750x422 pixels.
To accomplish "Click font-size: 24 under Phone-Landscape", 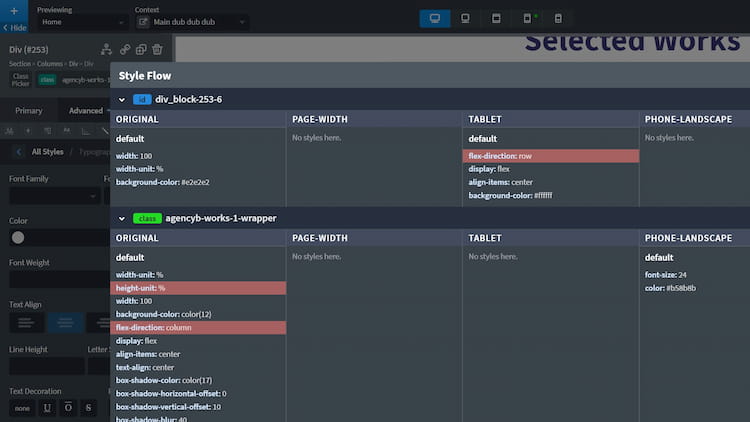I will (x=665, y=275).
